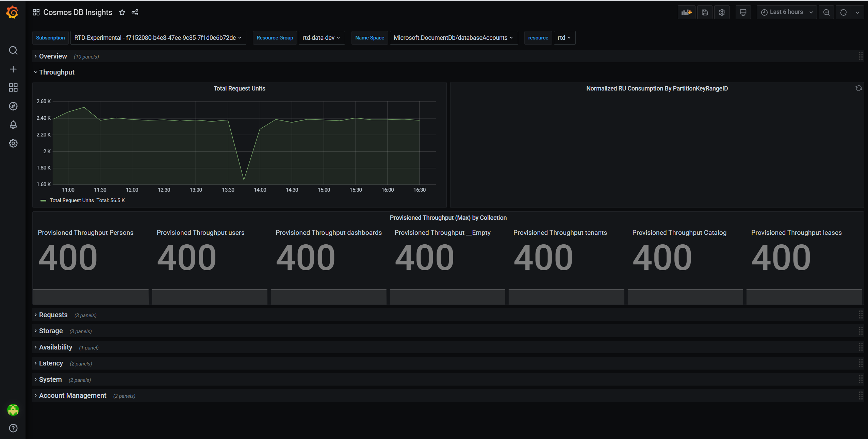Viewport: 868px width, 439px height.
Task: Cycle view mode with the monitor icon
Action: (743, 12)
